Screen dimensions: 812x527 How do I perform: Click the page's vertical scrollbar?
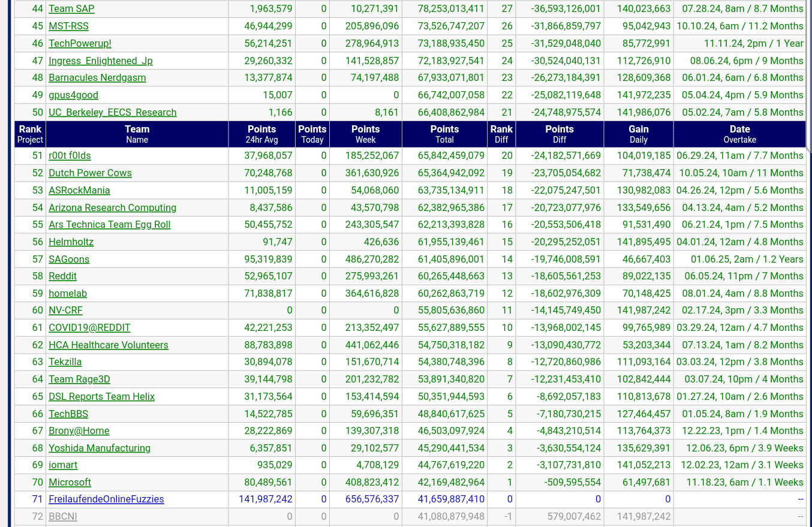click(809, 75)
